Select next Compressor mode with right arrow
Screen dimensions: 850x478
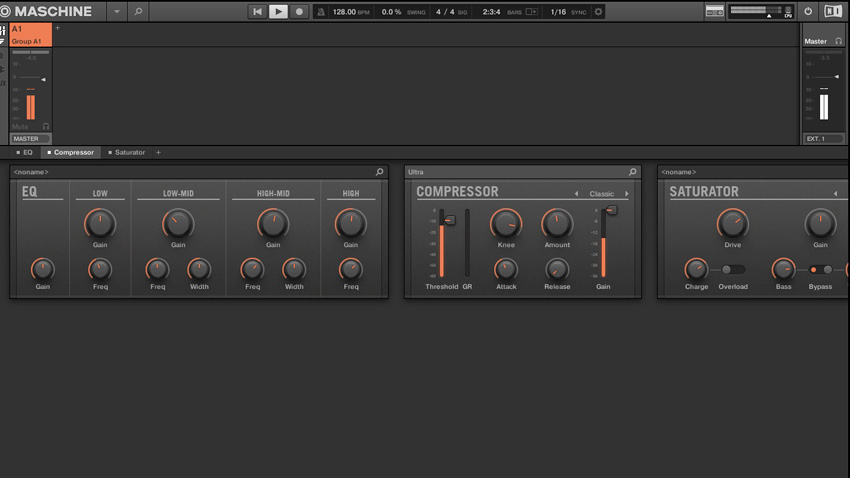[x=627, y=193]
